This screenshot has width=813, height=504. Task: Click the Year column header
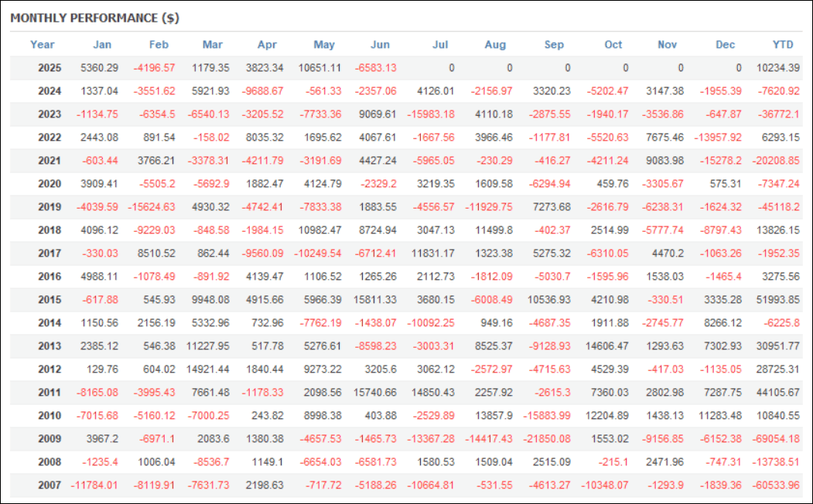click(x=42, y=45)
